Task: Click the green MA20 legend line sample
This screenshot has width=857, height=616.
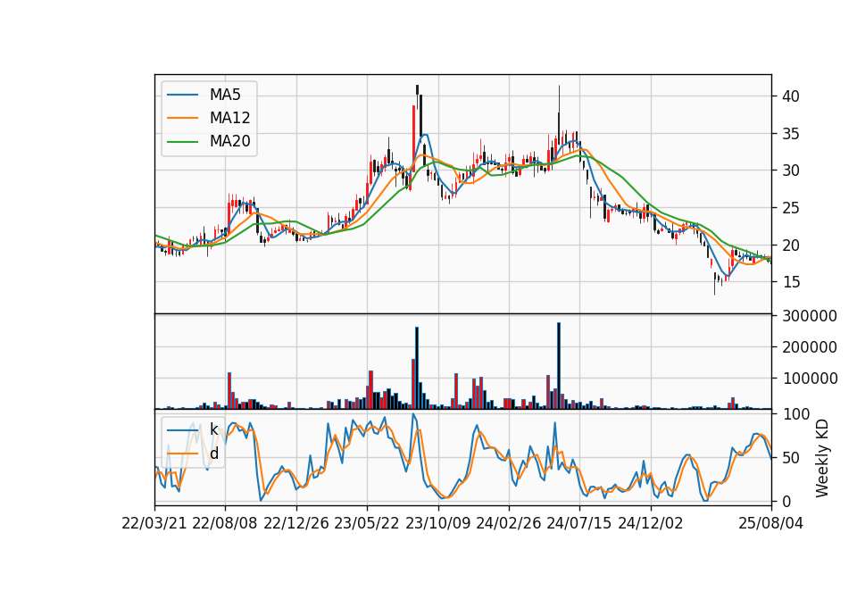Action: click(182, 141)
